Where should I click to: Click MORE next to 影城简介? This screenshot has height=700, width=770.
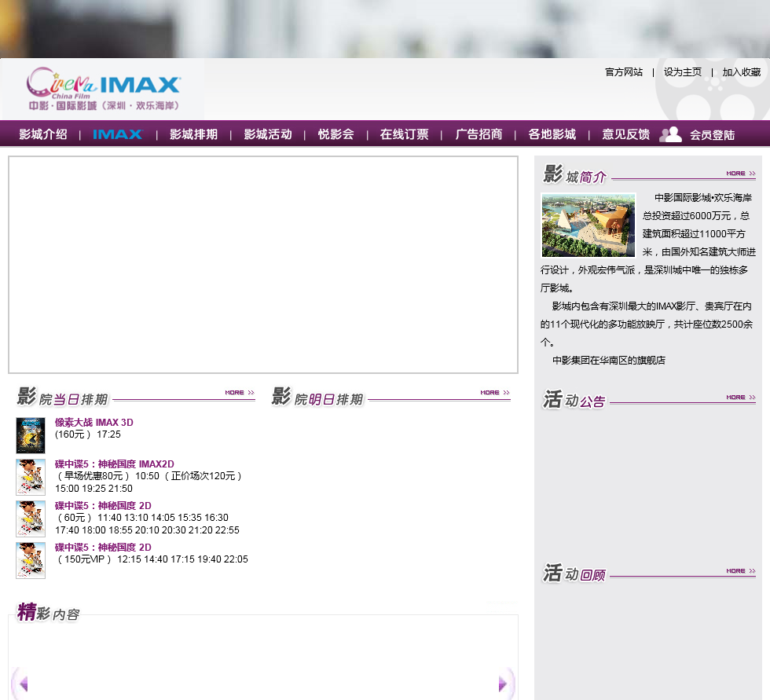point(740,174)
